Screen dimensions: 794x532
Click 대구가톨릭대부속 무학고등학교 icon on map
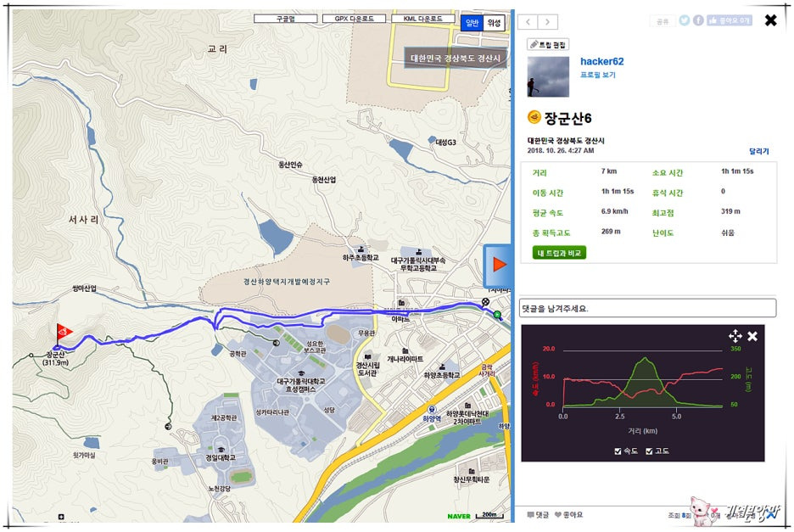(419, 252)
